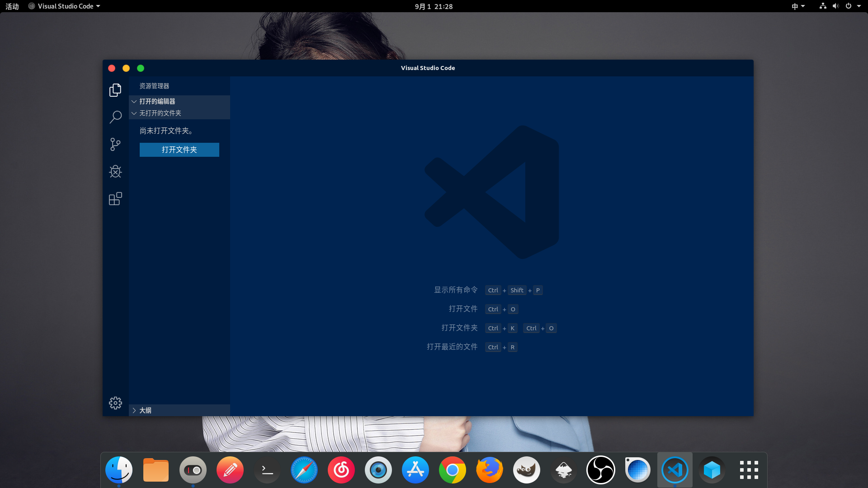The height and width of the screenshot is (488, 868).
Task: Click the Visual Studio Code dock icon
Action: [675, 470]
